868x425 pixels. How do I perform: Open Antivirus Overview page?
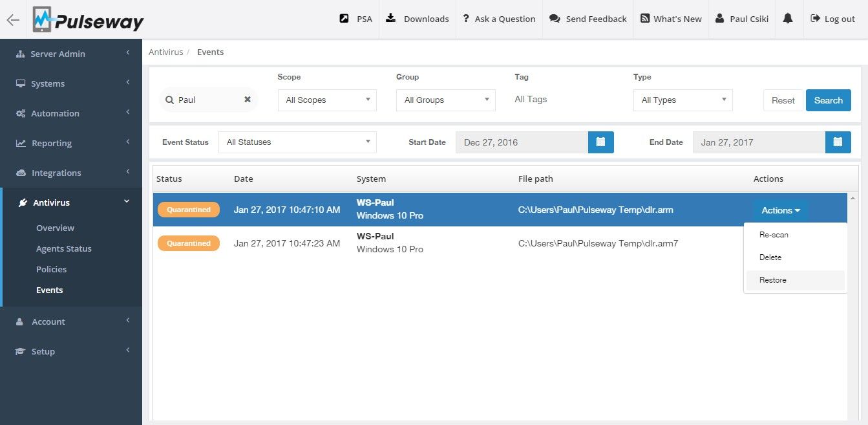(x=55, y=228)
